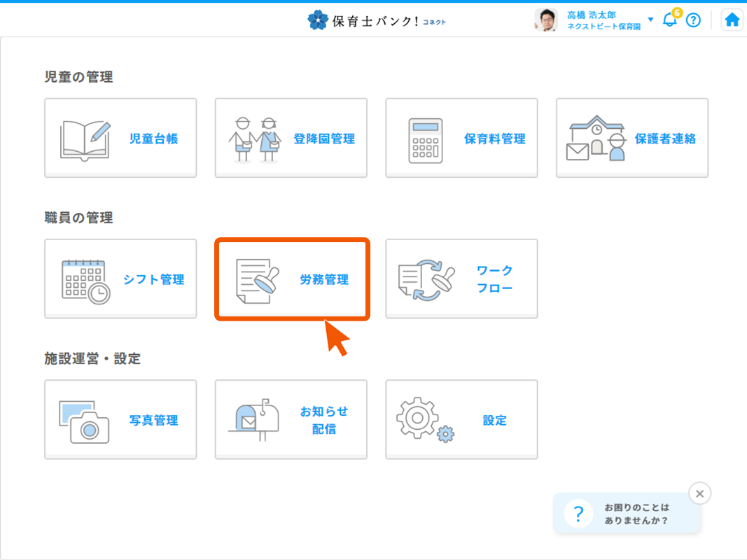
Task: Click the notification bell with badge
Action: pos(670,20)
